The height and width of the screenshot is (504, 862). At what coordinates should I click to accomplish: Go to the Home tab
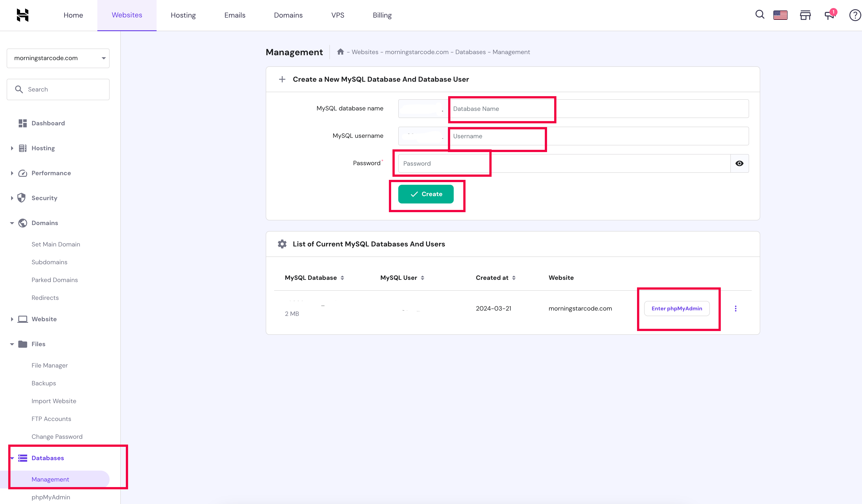click(73, 15)
